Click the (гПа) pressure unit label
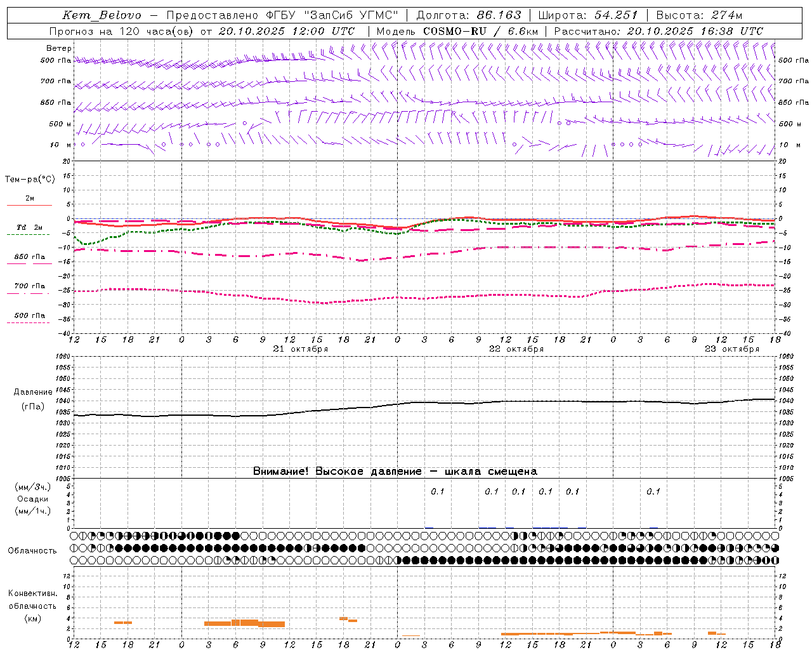The image size is (812, 650). tap(33, 407)
